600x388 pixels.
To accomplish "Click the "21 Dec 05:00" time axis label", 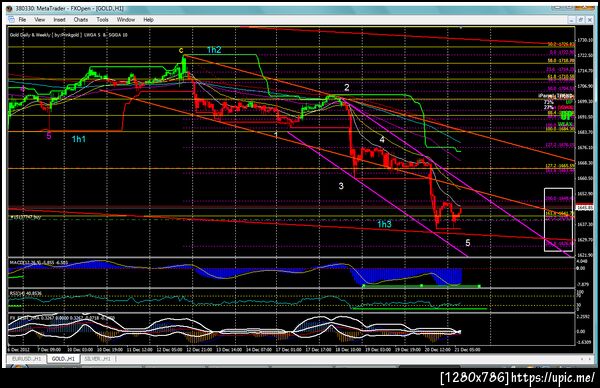I will click(468, 350).
